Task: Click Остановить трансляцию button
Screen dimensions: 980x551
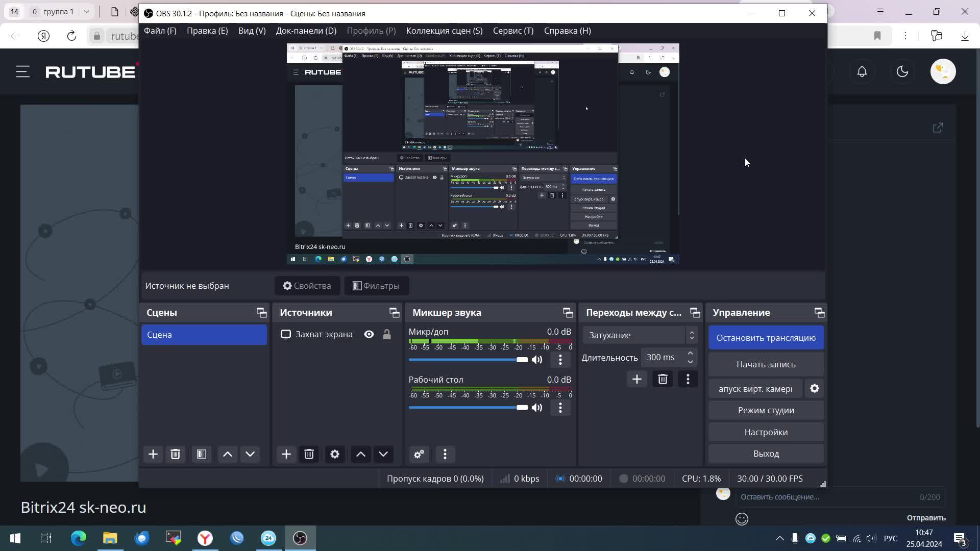Action: click(766, 338)
